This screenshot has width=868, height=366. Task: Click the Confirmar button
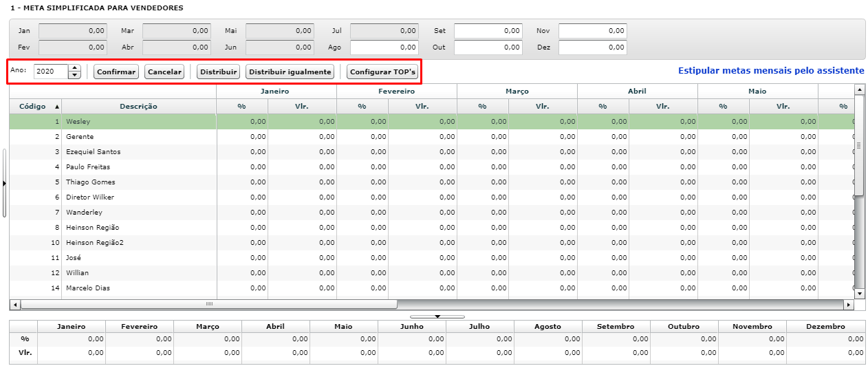(116, 72)
